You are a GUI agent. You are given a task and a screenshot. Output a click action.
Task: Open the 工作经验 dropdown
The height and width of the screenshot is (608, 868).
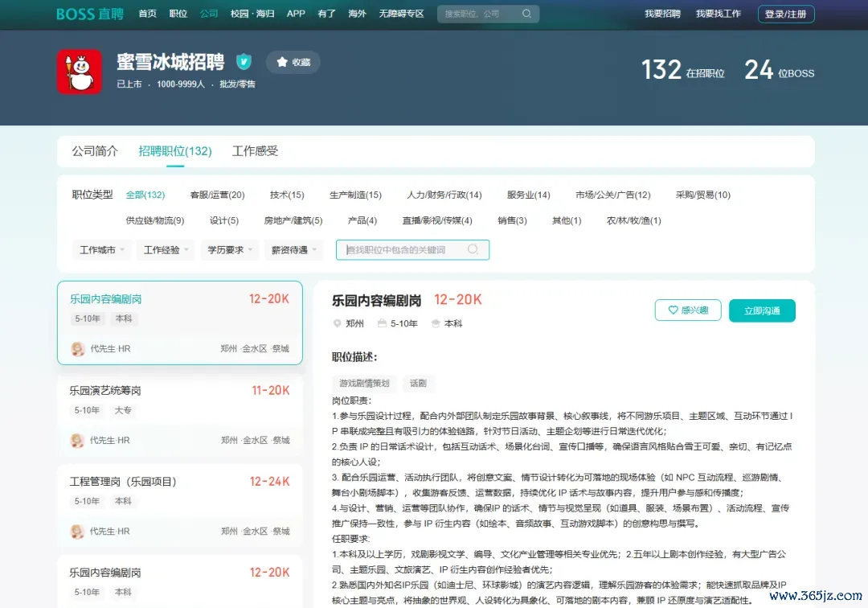pyautogui.click(x=166, y=250)
